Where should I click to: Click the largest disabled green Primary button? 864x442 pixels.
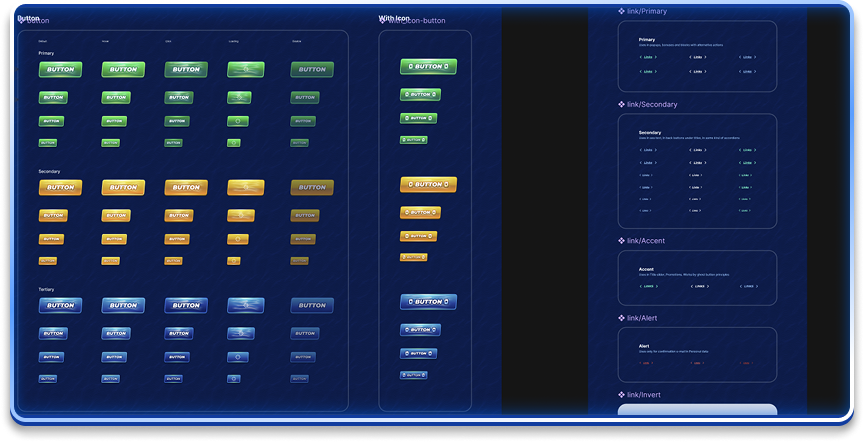click(x=311, y=69)
